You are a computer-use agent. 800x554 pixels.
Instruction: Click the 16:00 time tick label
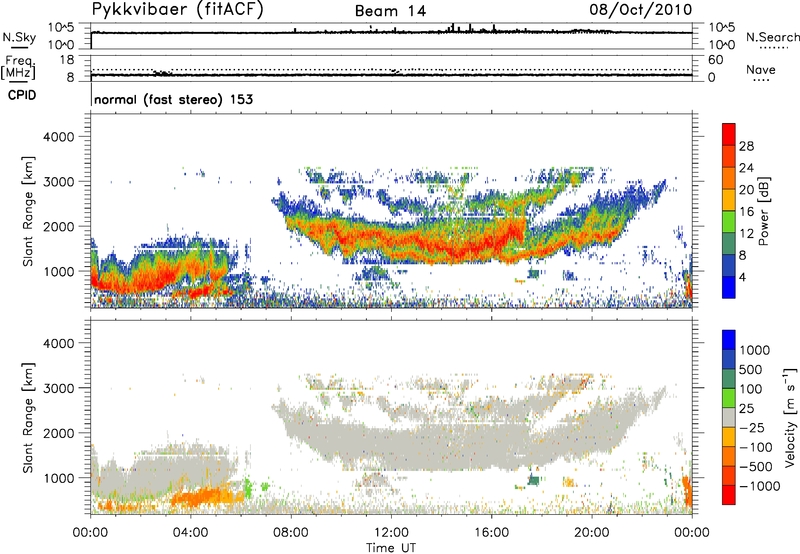[x=491, y=533]
